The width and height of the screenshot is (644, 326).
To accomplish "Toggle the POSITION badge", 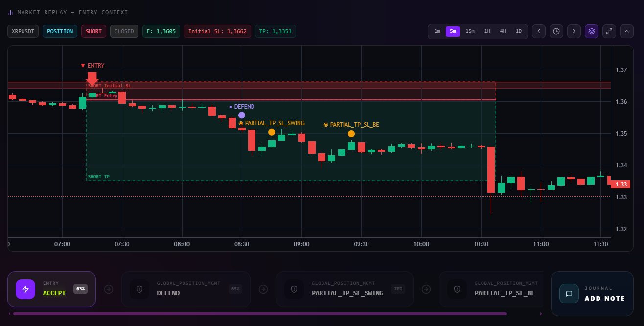I will click(60, 31).
